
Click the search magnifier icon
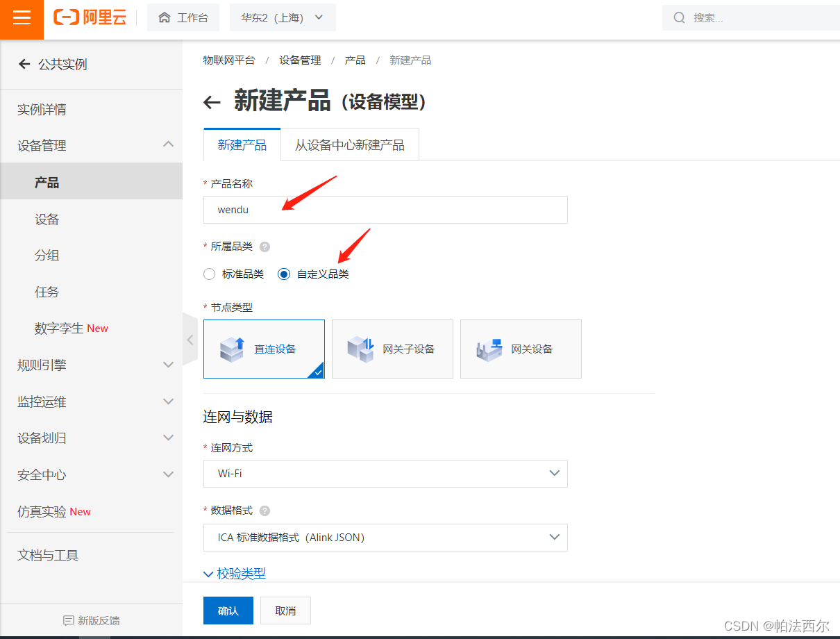click(x=679, y=17)
